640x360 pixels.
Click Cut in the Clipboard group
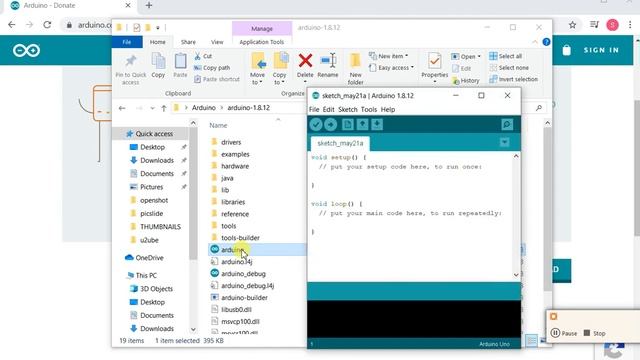[203, 56]
